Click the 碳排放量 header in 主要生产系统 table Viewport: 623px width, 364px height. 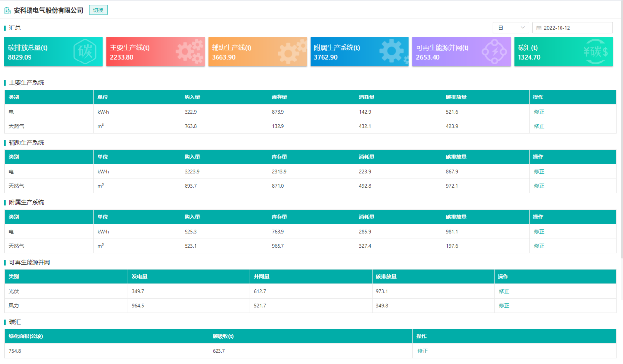(x=456, y=97)
